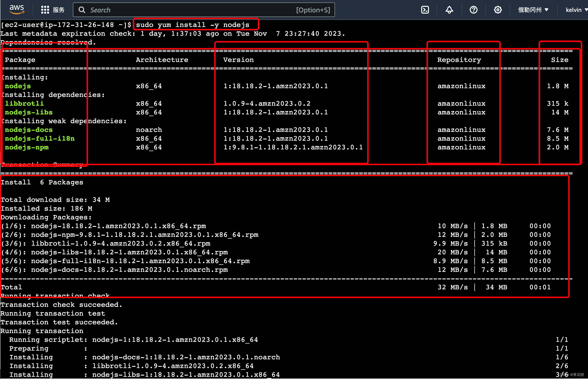Click the 'libbrotli' package name
This screenshot has width=588, height=379.
(24, 103)
